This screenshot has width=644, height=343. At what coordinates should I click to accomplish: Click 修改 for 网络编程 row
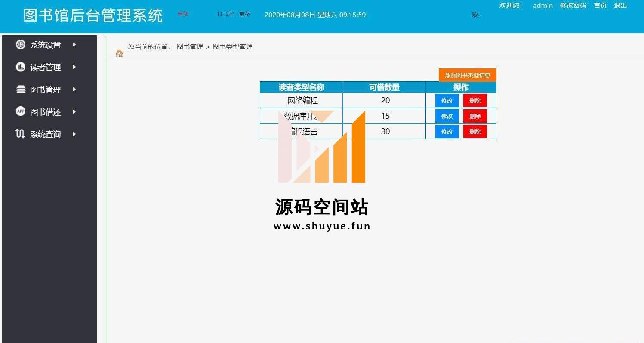447,101
